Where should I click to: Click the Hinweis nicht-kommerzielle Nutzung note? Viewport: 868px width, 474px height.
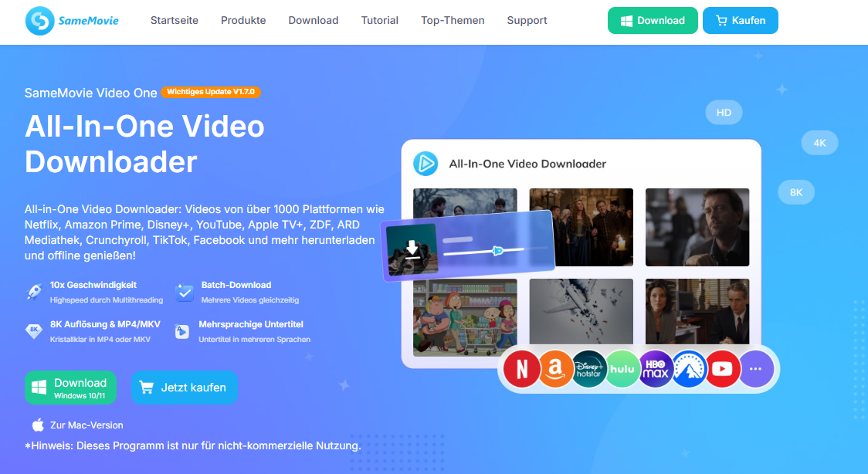coord(192,445)
